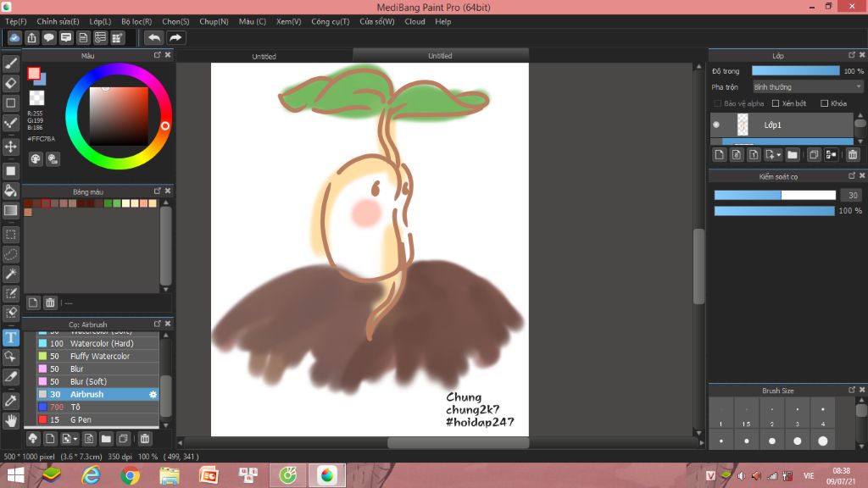Select the Divide/knife tool
This screenshot has height=488, width=868.
[x=10, y=377]
